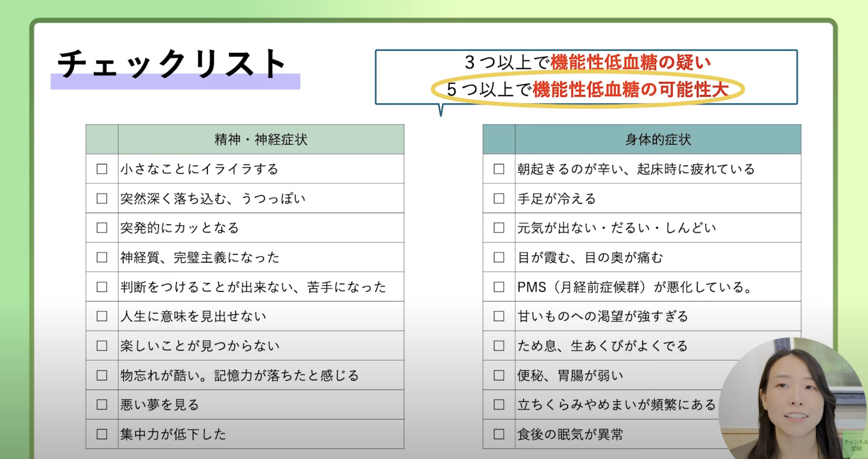Viewport: 868px width, 459px height.
Task: Check the 悪い夢を見る box
Action: coord(102,405)
